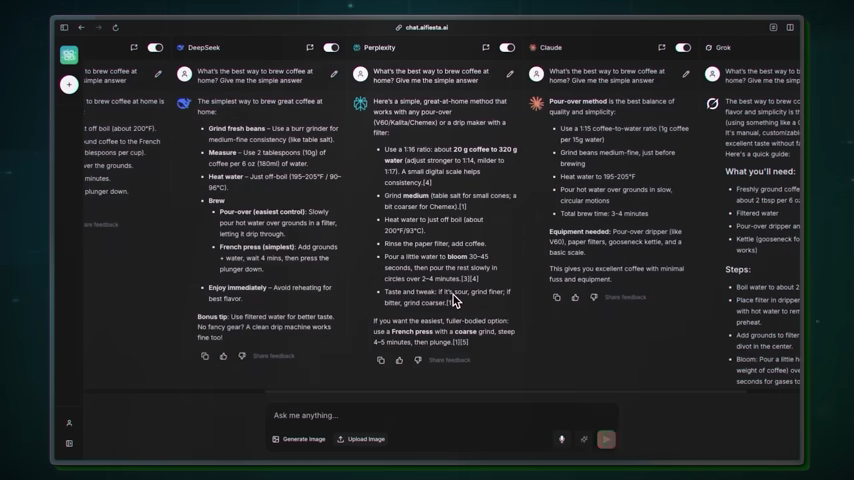
Task: Start a new chat with plus button
Action: (69, 84)
